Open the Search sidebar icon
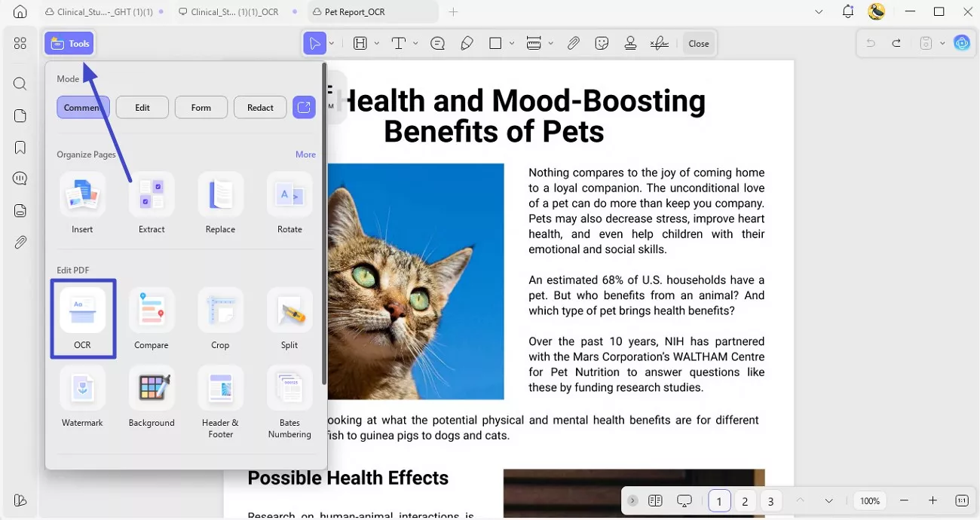The image size is (980, 520). [x=20, y=84]
